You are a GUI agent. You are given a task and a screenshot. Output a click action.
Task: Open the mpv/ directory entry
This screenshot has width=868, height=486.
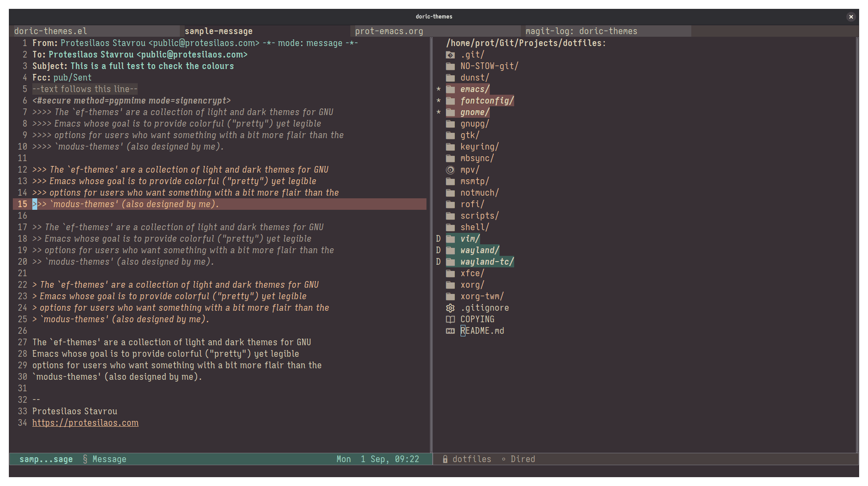tap(470, 170)
